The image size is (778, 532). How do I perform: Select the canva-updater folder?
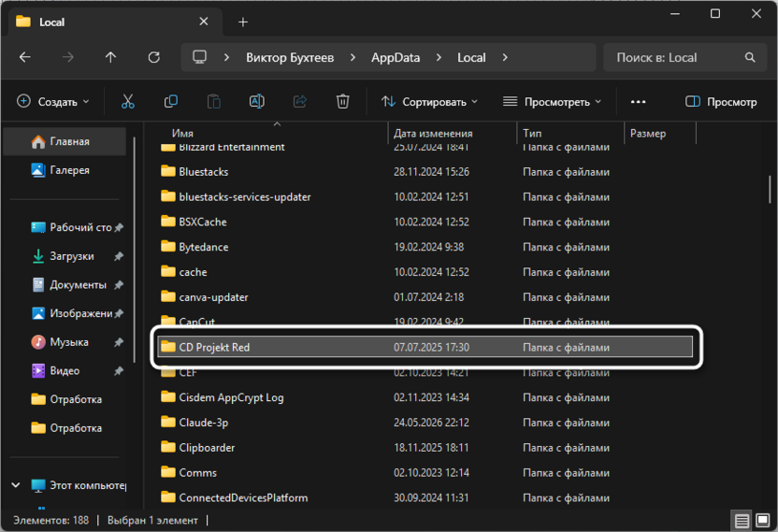[425, 297]
